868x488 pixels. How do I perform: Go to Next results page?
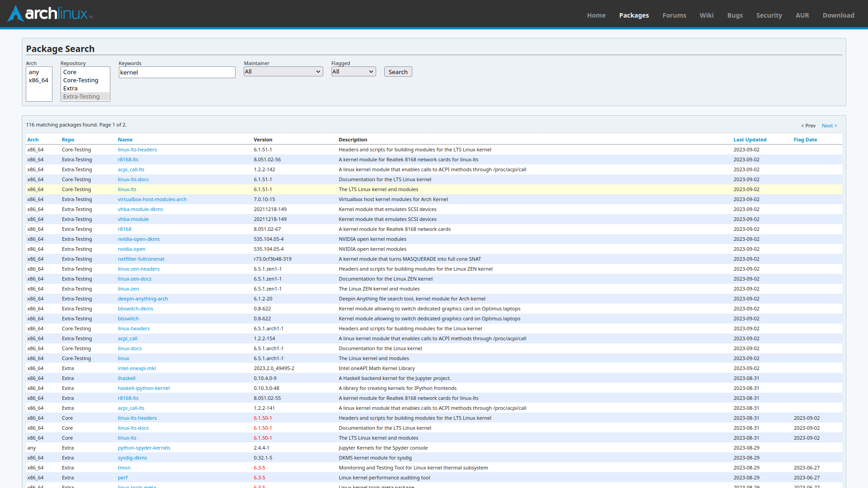click(829, 126)
